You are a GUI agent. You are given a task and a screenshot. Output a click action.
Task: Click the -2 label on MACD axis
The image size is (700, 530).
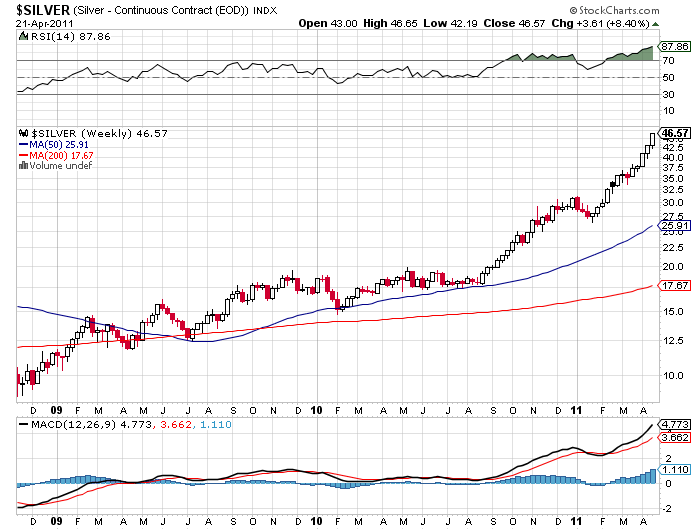pyautogui.click(x=668, y=509)
